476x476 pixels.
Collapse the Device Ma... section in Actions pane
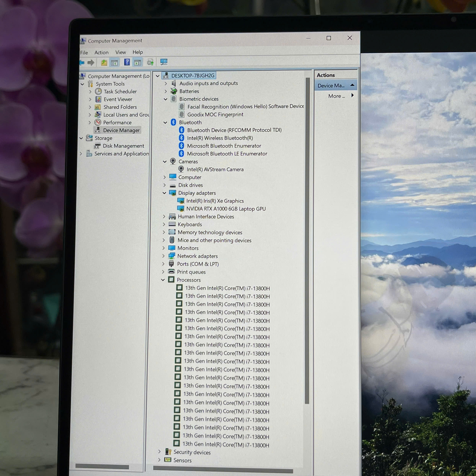[352, 85]
